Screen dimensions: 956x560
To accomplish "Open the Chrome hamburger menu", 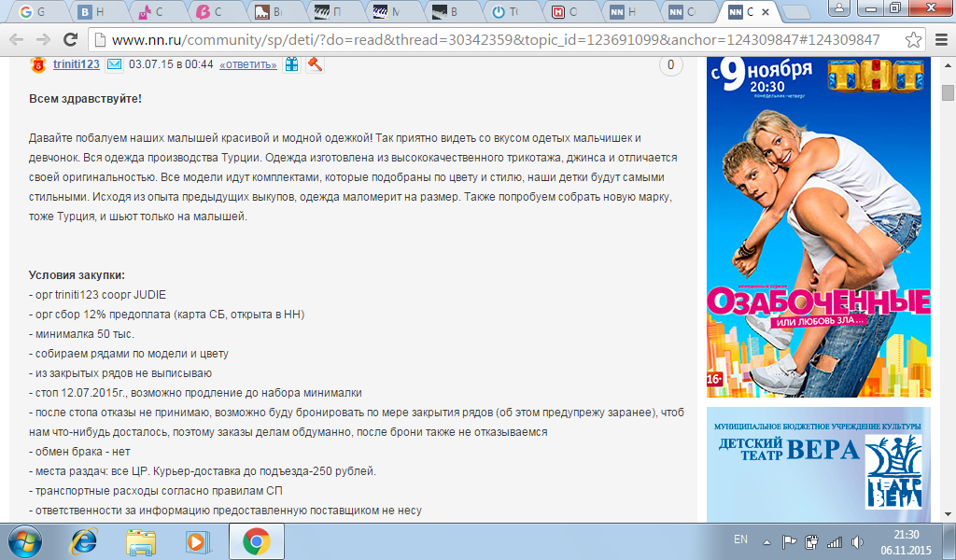I will click(x=941, y=40).
